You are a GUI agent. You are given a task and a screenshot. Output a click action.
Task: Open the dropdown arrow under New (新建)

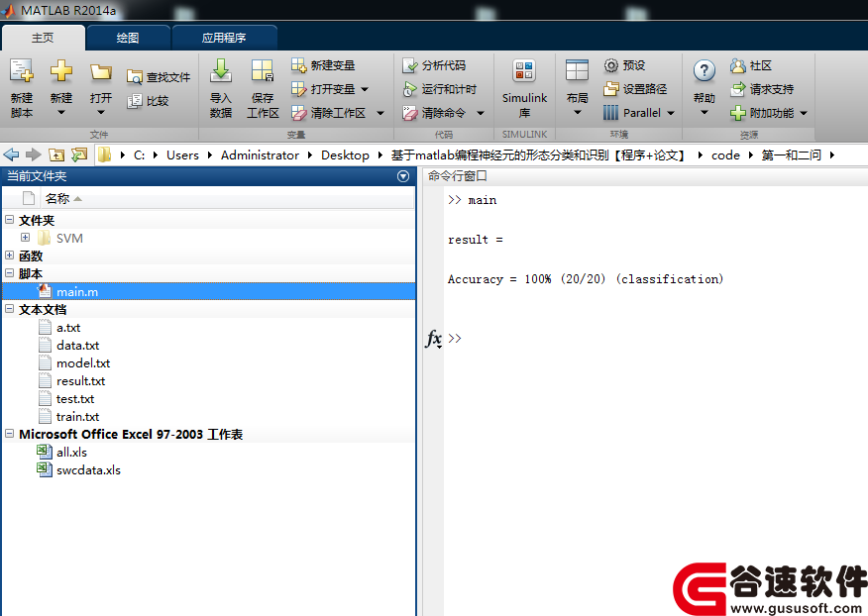(60, 112)
